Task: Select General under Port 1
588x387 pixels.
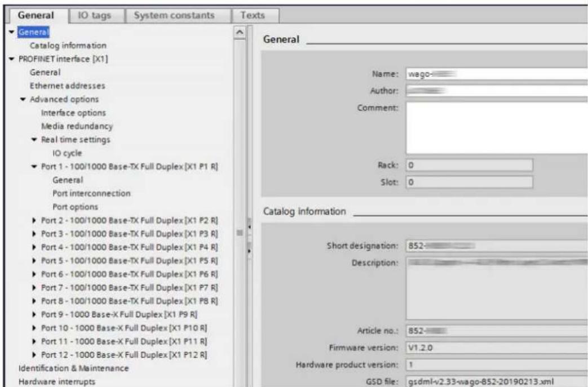Action: 68,180
